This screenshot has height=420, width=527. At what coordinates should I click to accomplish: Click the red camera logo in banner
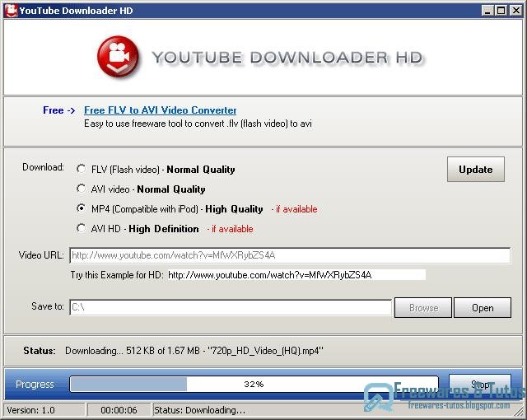coord(118,57)
